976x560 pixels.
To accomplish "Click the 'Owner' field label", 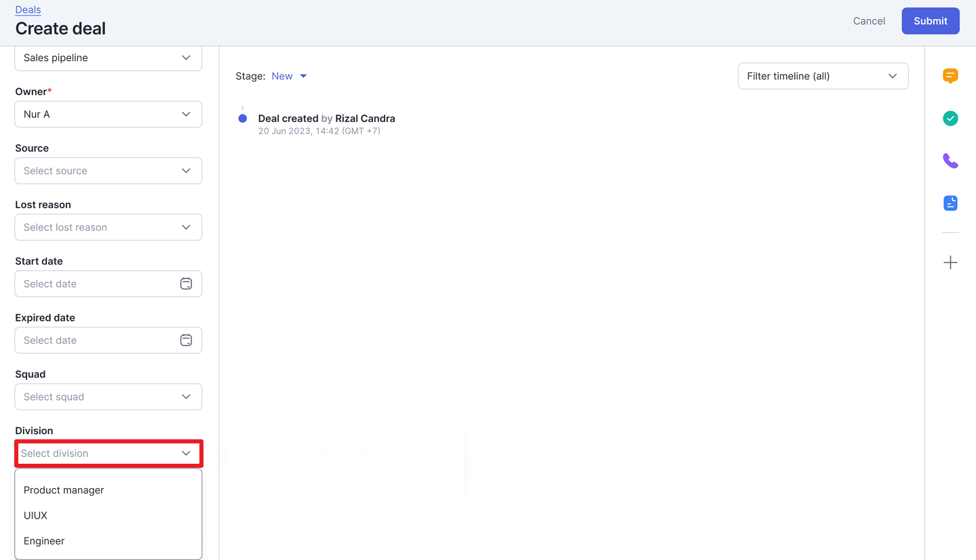I will 33,92.
